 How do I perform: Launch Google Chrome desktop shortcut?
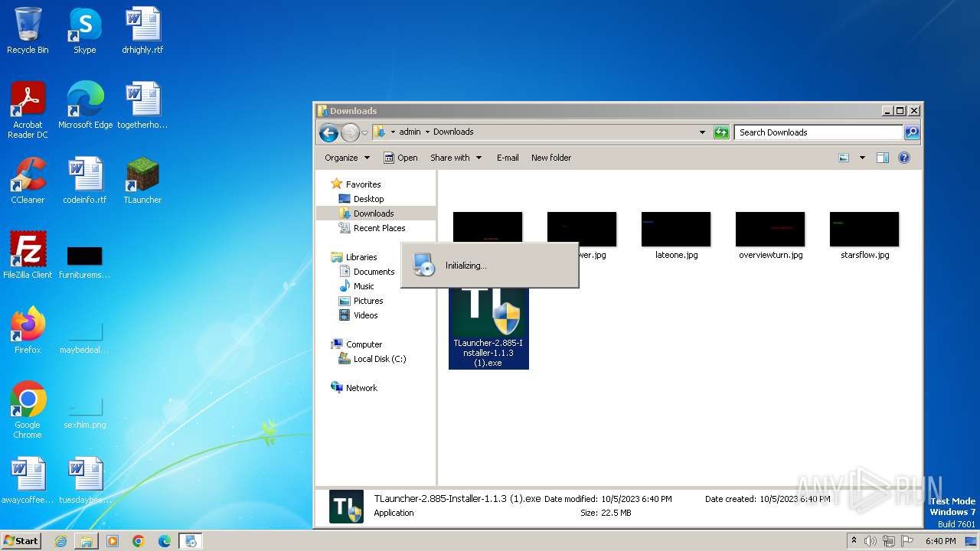(x=28, y=410)
